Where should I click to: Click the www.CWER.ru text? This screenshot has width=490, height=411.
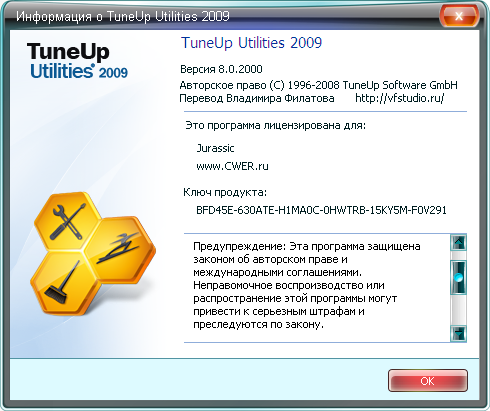click(232, 166)
